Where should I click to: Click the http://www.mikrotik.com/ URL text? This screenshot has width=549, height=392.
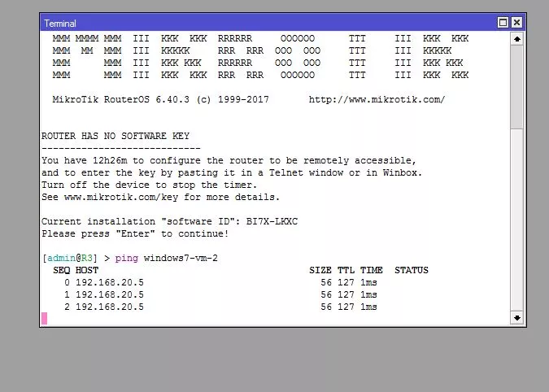click(x=377, y=99)
